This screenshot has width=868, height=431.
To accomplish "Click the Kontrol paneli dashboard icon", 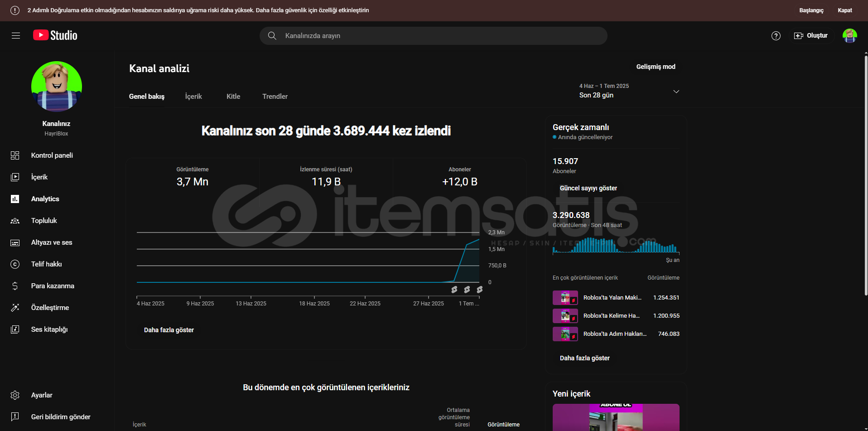I will click(15, 155).
